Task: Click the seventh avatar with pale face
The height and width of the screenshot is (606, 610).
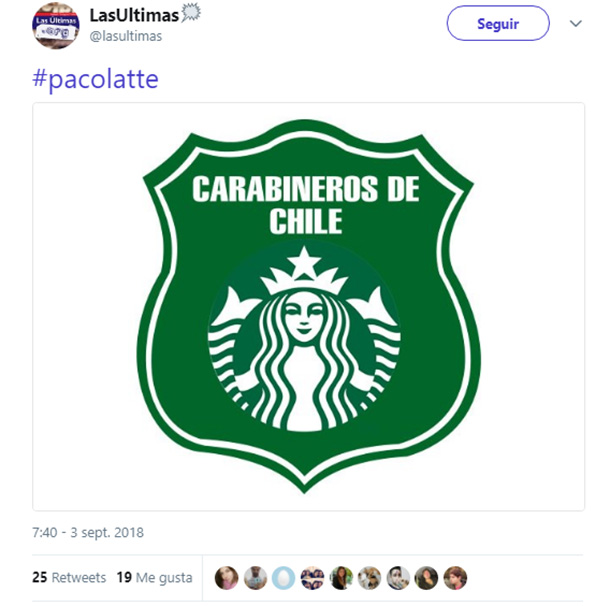Action: 398,578
